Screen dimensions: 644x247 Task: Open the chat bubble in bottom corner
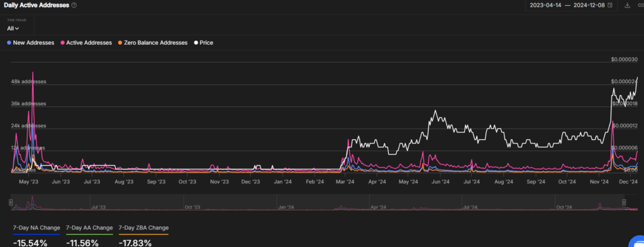tap(638, 241)
